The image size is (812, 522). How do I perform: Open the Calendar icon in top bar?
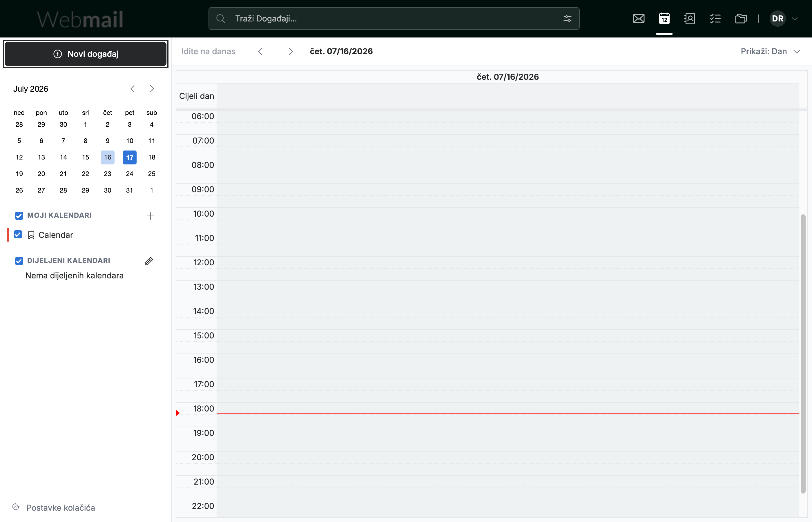[664, 19]
